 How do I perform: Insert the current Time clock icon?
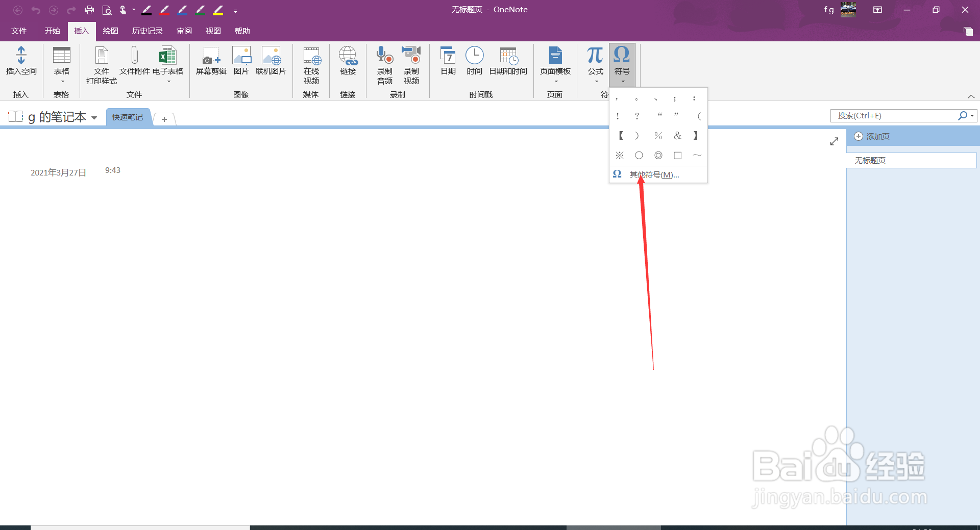point(474,55)
